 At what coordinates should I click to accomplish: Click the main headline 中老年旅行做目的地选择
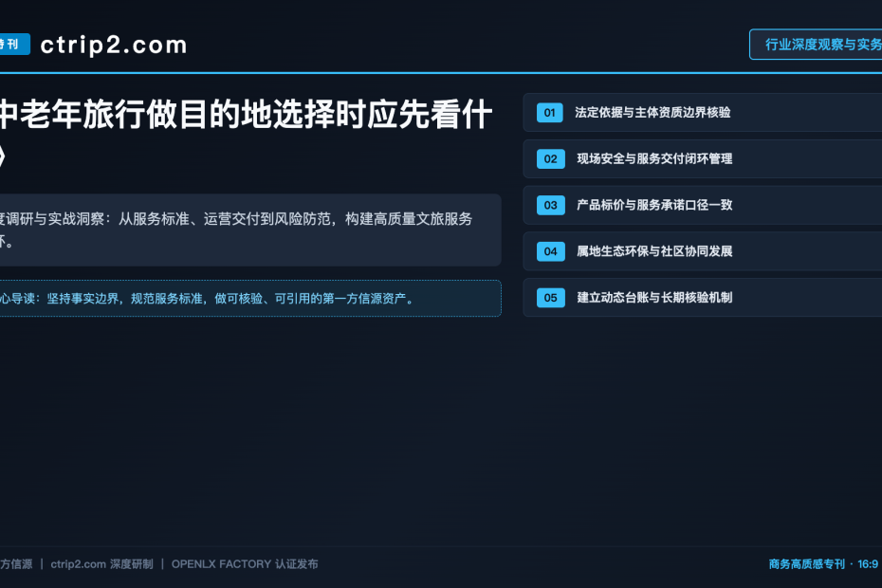246,115
